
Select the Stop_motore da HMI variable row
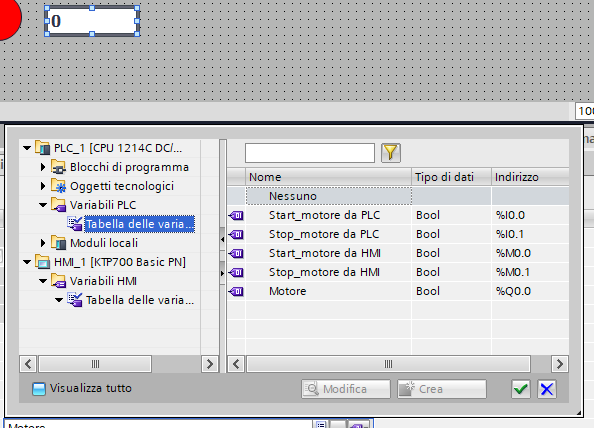pos(398,272)
